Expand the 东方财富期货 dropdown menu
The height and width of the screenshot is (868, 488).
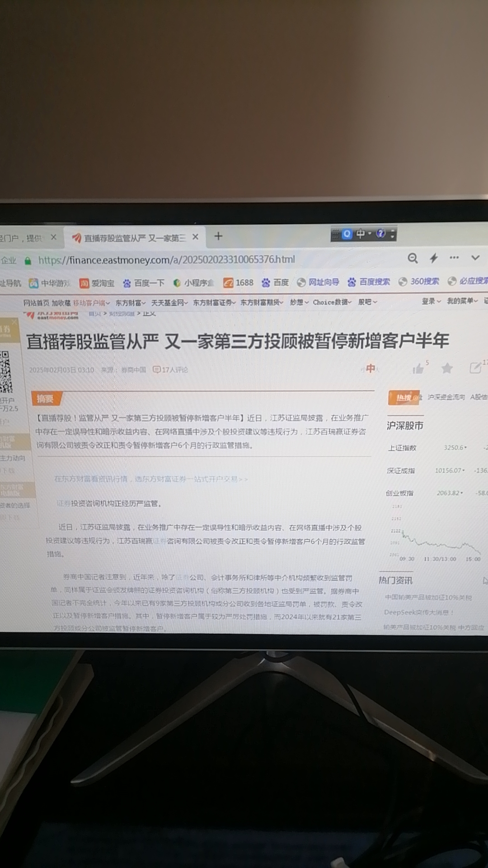click(262, 302)
